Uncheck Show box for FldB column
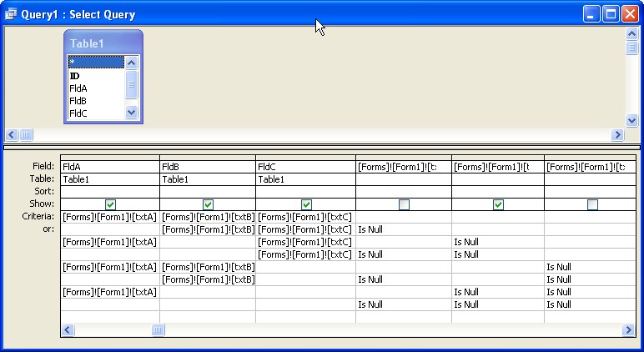The width and height of the screenshot is (644, 352). tap(209, 204)
